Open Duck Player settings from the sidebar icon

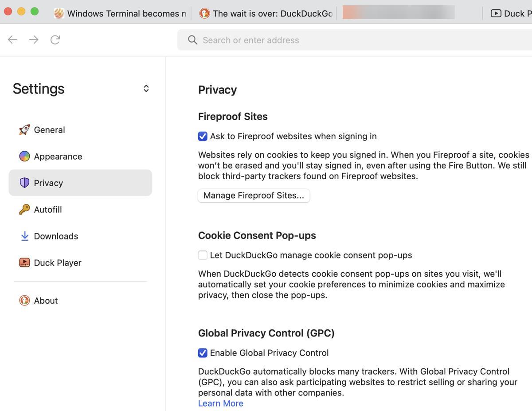(x=24, y=262)
